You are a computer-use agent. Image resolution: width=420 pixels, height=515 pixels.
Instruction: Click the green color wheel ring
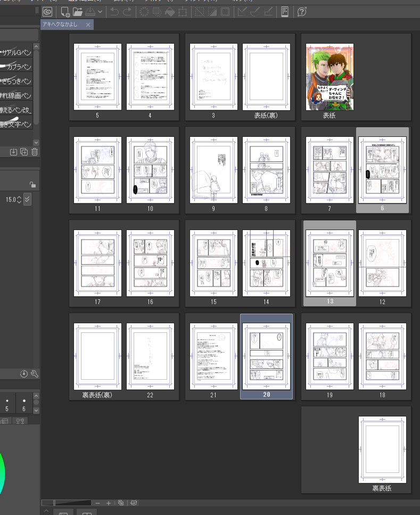coord(3,473)
